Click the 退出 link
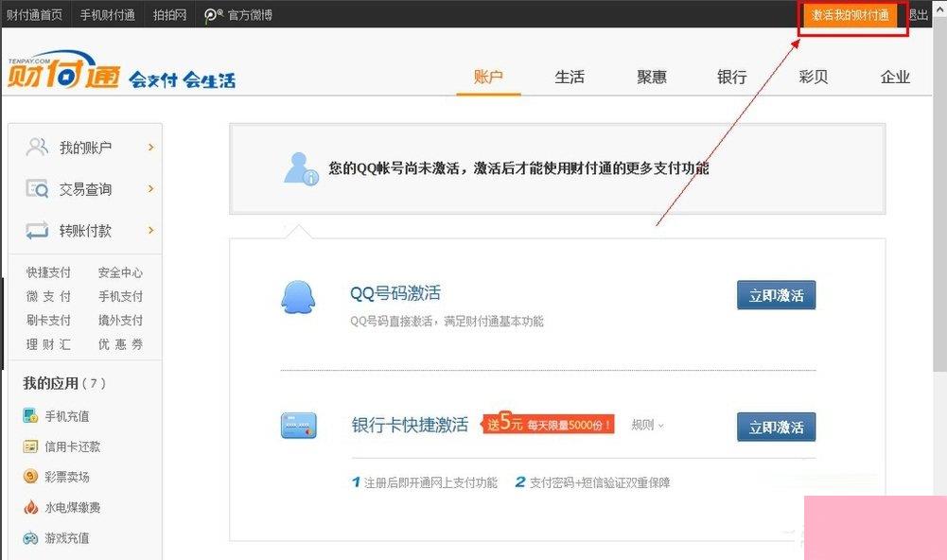The image size is (947, 560). (x=919, y=15)
